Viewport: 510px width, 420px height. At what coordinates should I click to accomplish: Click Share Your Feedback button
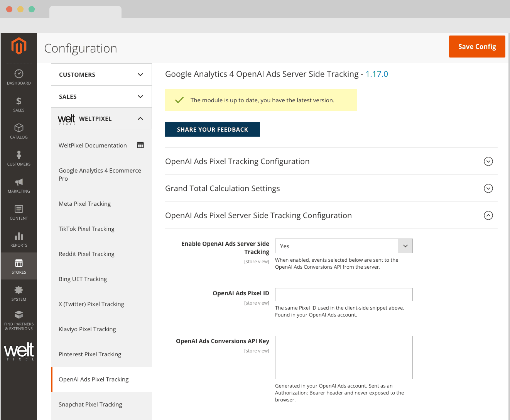pyautogui.click(x=213, y=129)
